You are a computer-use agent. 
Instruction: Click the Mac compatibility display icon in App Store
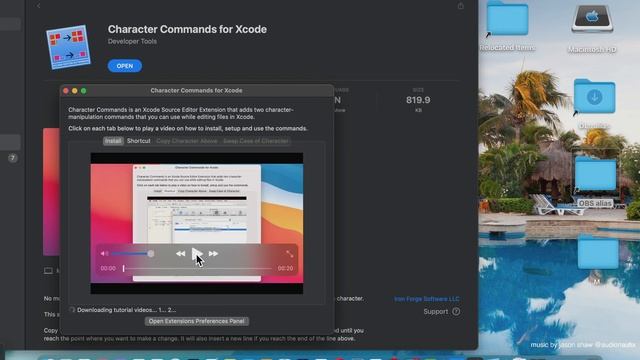click(48, 271)
